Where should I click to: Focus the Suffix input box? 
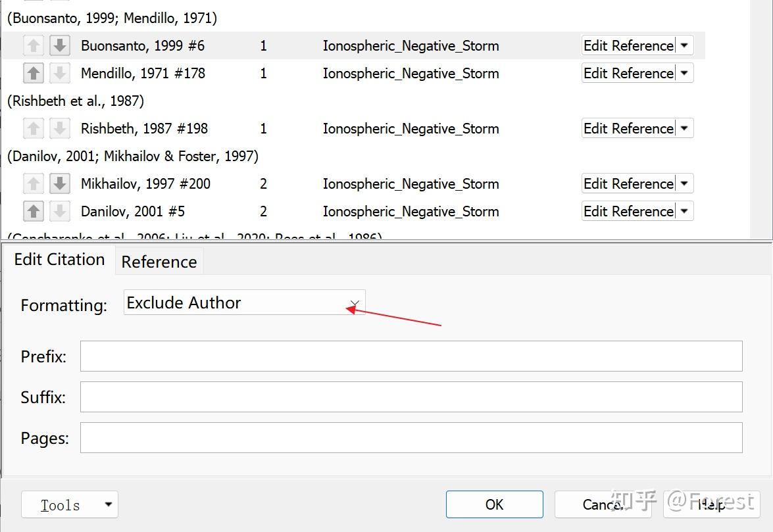[411, 397]
